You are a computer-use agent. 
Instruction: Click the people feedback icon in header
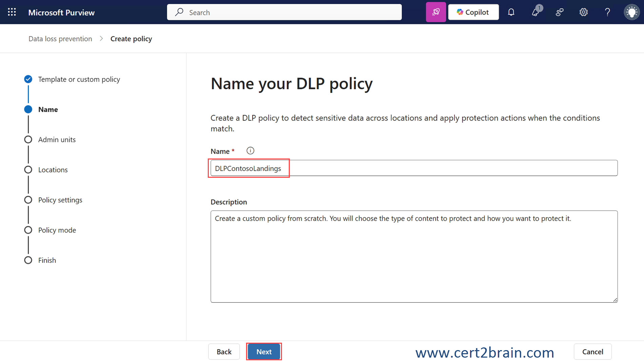point(559,12)
